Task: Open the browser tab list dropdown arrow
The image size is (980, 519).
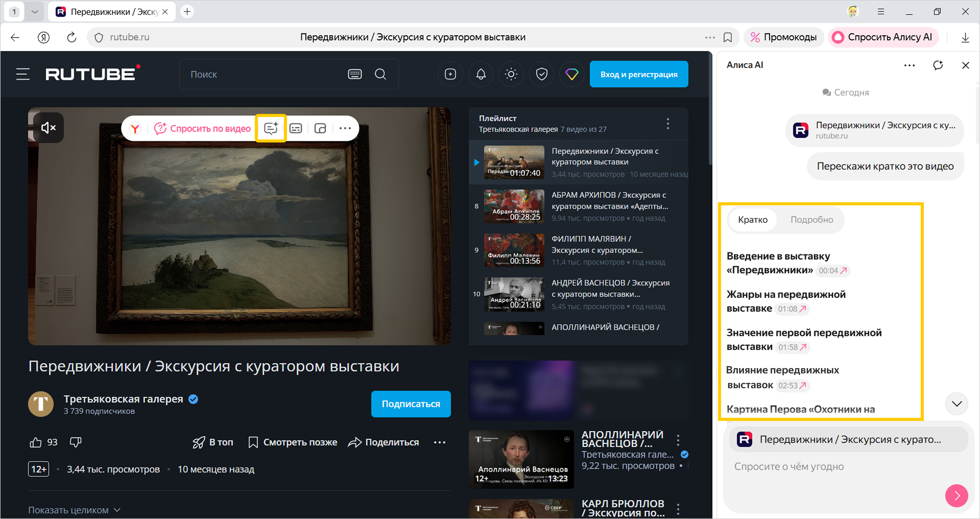Action: [x=35, y=12]
